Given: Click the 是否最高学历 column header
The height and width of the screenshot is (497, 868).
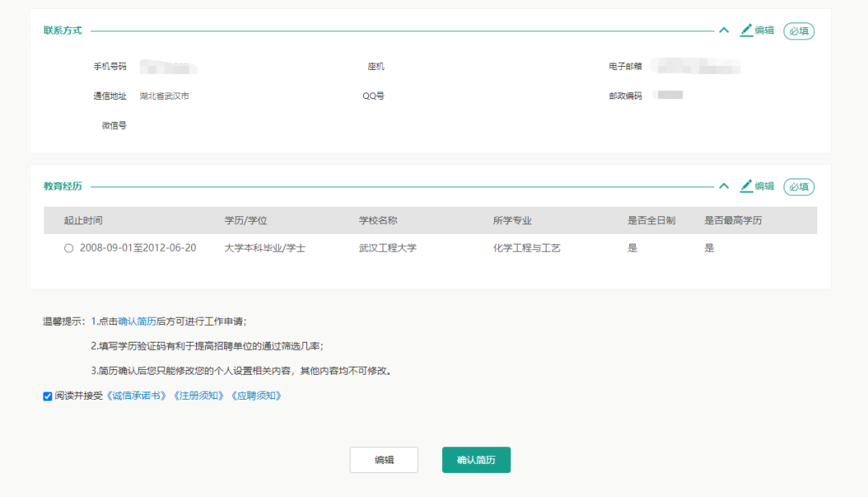Looking at the screenshot, I should pyautogui.click(x=733, y=220).
